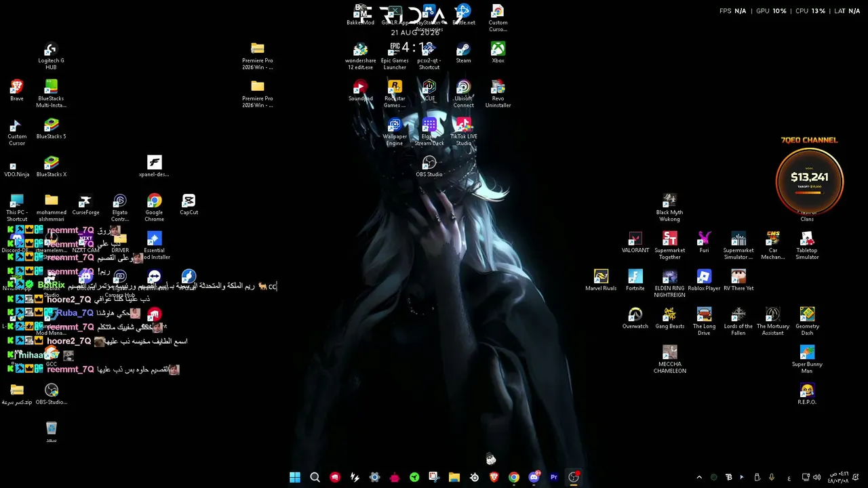Viewport: 868px width, 488px height.
Task: Select the Furi game shortcut
Action: pyautogui.click(x=704, y=243)
